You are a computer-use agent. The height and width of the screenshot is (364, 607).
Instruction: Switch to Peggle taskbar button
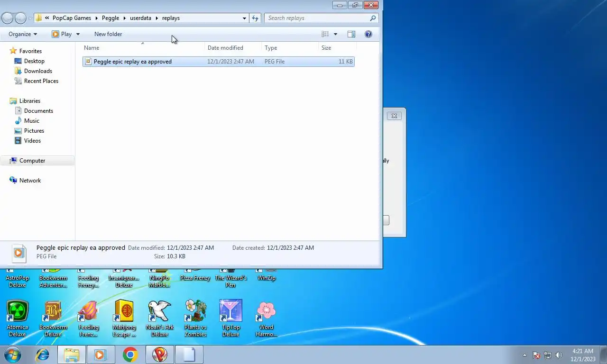click(160, 355)
